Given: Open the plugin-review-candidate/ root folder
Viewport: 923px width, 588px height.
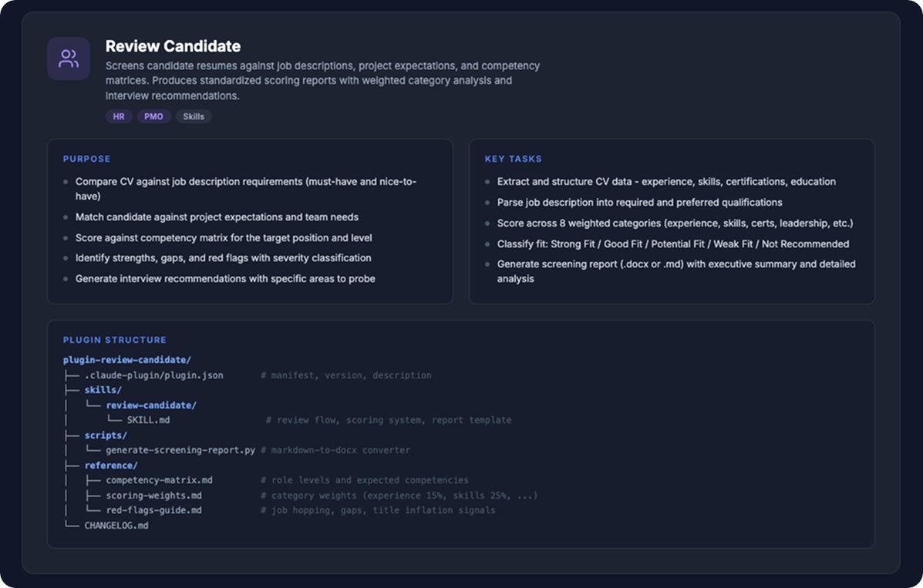Looking at the screenshot, I should 127,360.
